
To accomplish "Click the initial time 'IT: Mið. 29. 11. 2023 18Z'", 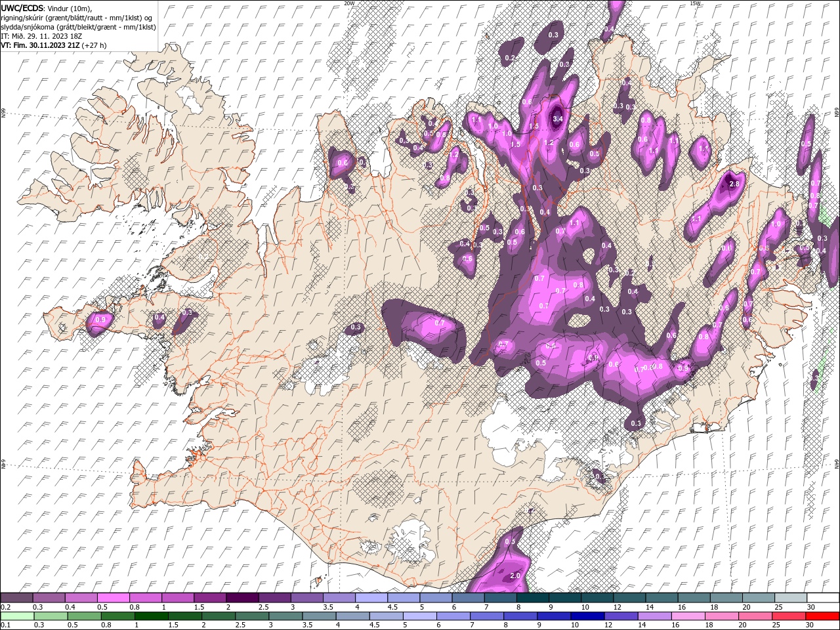I will point(41,36).
